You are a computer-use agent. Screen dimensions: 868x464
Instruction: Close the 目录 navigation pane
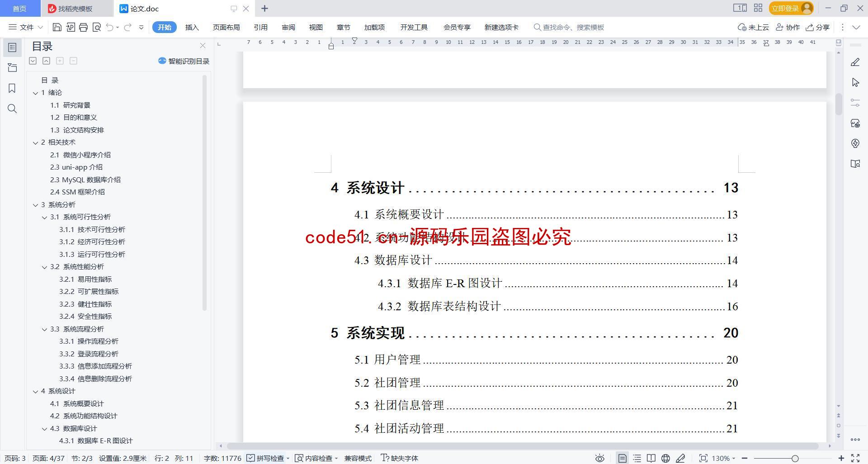[x=203, y=46]
